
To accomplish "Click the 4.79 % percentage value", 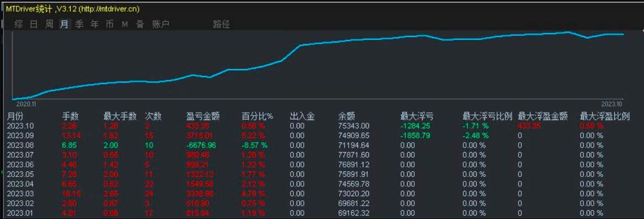I will point(253,194).
